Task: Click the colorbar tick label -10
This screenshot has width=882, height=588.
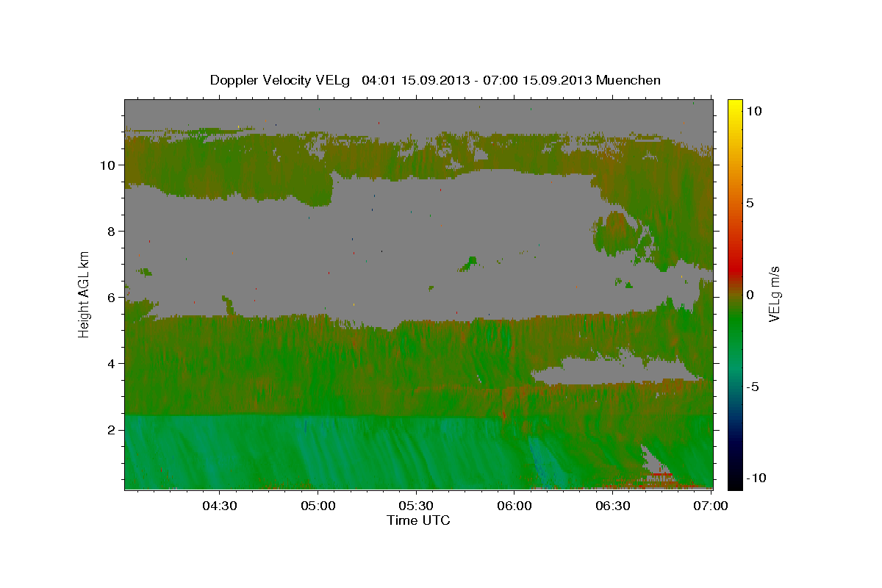Action: pyautogui.click(x=755, y=478)
